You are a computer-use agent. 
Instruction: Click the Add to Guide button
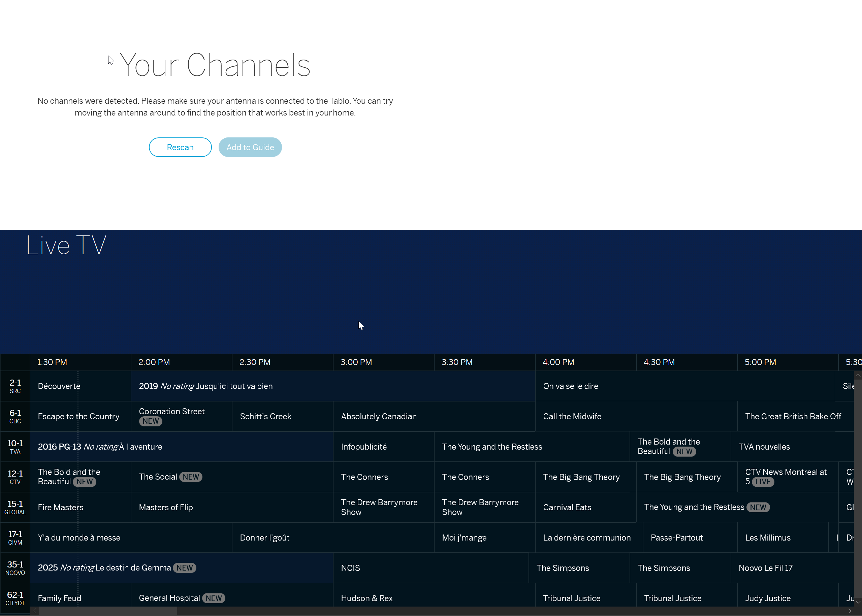tap(250, 147)
